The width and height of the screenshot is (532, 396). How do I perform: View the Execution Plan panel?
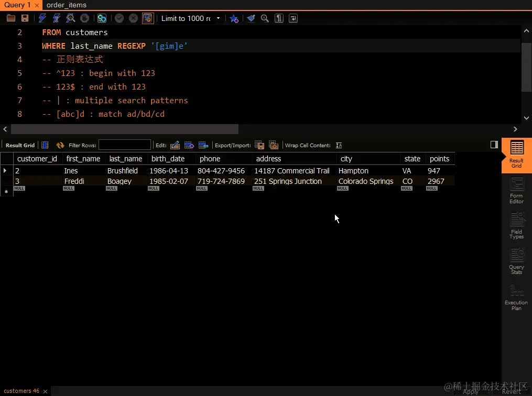pyautogui.click(x=516, y=298)
